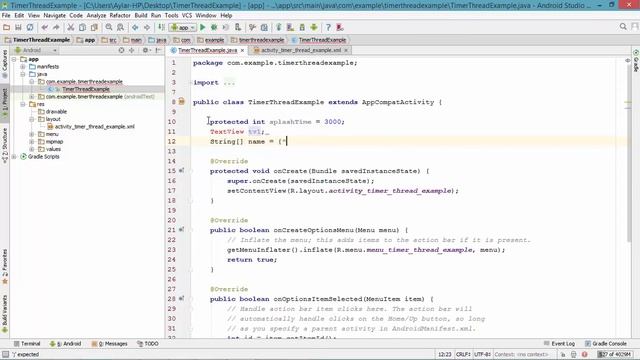Screen dimensions: 640x360
Task: Expand the Gradle Scripts node
Action: coord(14,157)
